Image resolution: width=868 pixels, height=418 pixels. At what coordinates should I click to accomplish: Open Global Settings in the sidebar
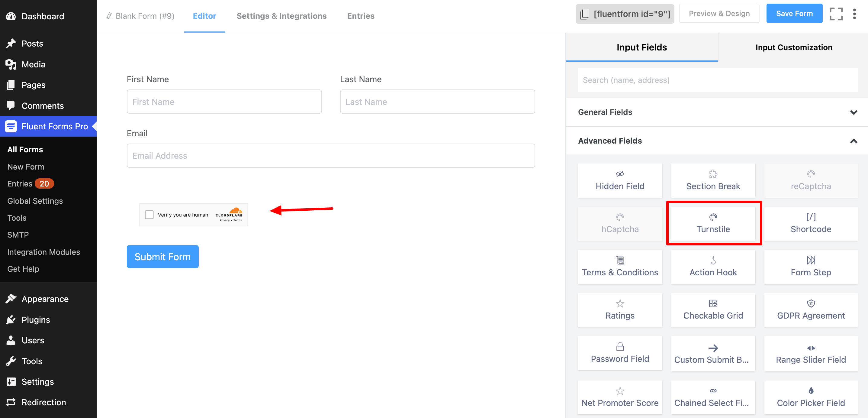pyautogui.click(x=35, y=201)
